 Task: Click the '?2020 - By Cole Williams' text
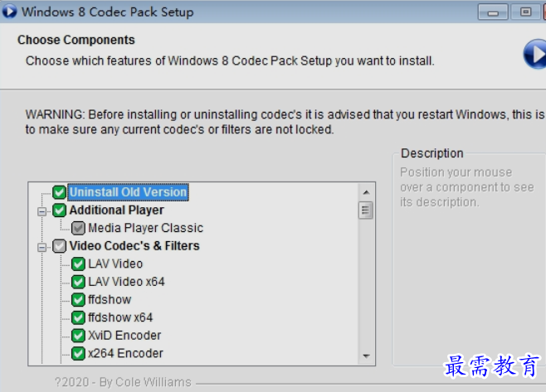pos(123,382)
